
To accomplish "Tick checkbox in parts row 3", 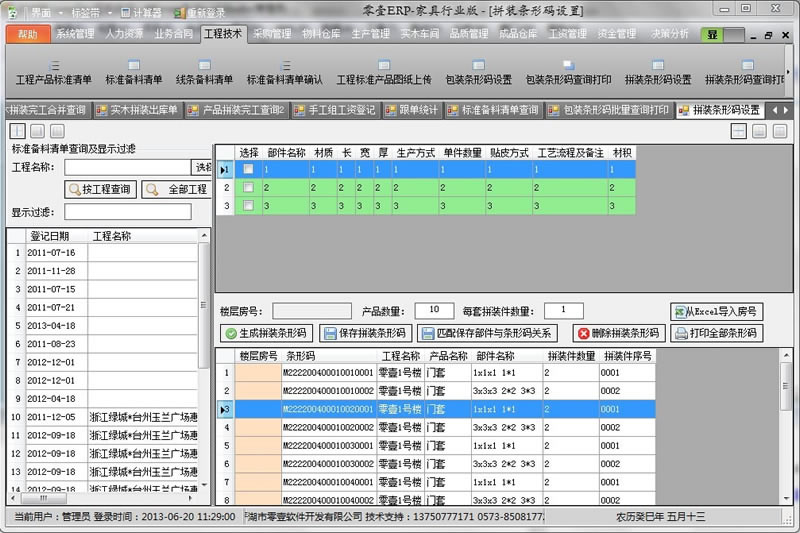I will click(248, 206).
